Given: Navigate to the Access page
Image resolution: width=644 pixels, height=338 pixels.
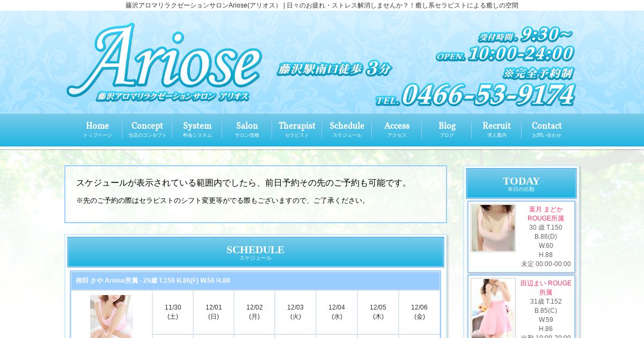Looking at the screenshot, I should [397, 130].
